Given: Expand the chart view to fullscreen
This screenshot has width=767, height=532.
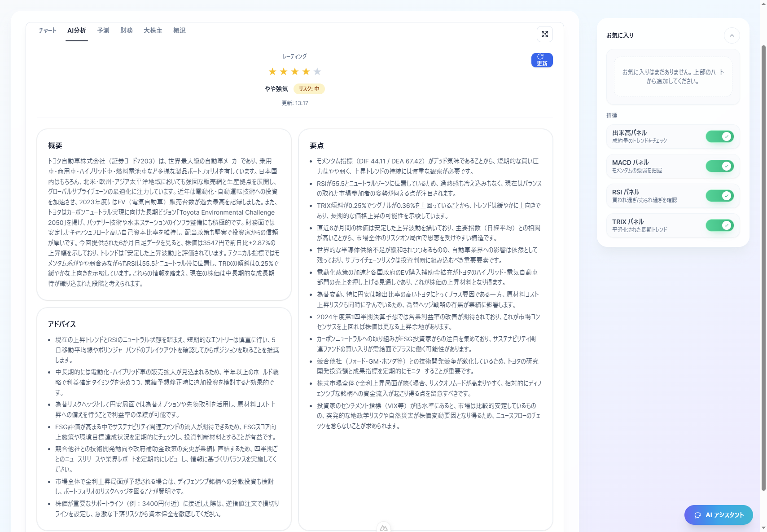Looking at the screenshot, I should (x=544, y=34).
